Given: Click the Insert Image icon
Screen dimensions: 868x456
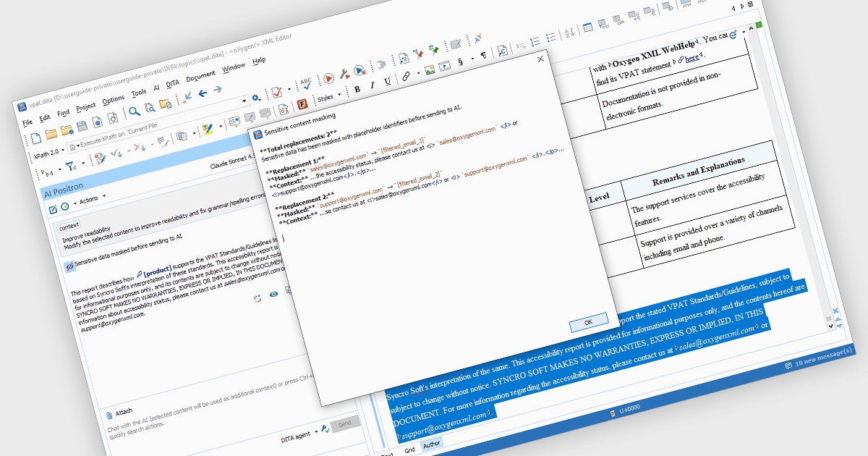Looking at the screenshot, I should point(428,69).
